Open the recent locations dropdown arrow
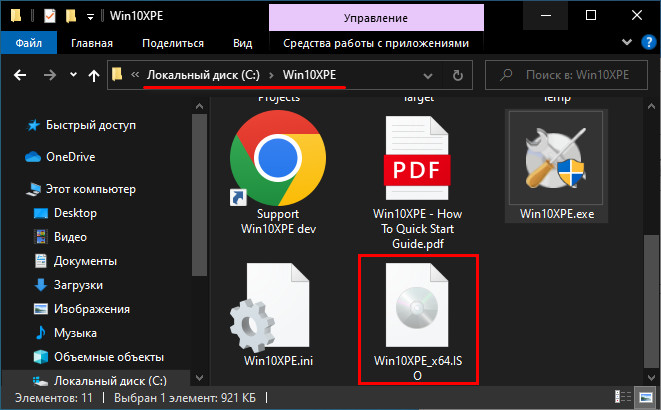Screen dimensions: 661x410 (x=73, y=76)
